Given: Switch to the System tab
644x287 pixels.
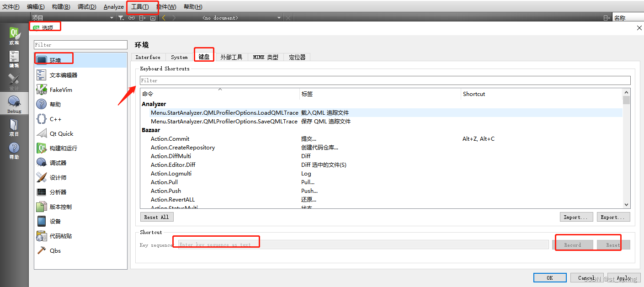Looking at the screenshot, I should tap(179, 57).
